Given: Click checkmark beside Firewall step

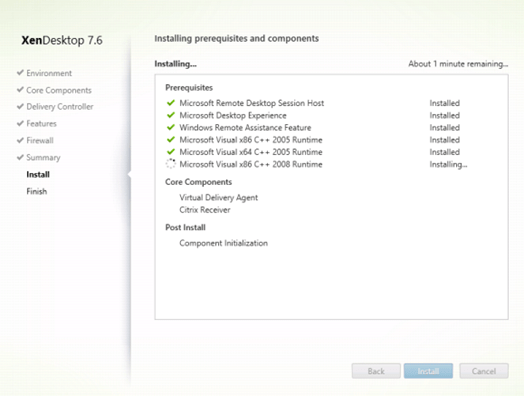Looking at the screenshot, I should [20, 140].
